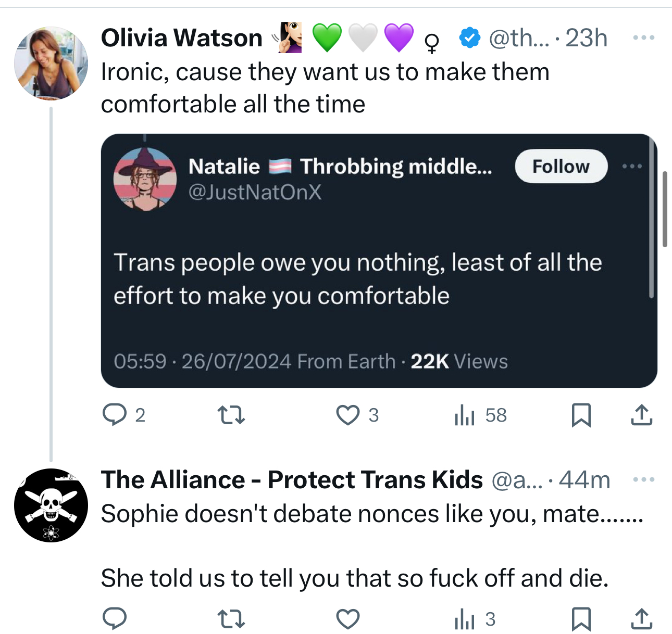This screenshot has width=672, height=634.
Task: Click the skull avatar of The Alliance
Action: 51,505
